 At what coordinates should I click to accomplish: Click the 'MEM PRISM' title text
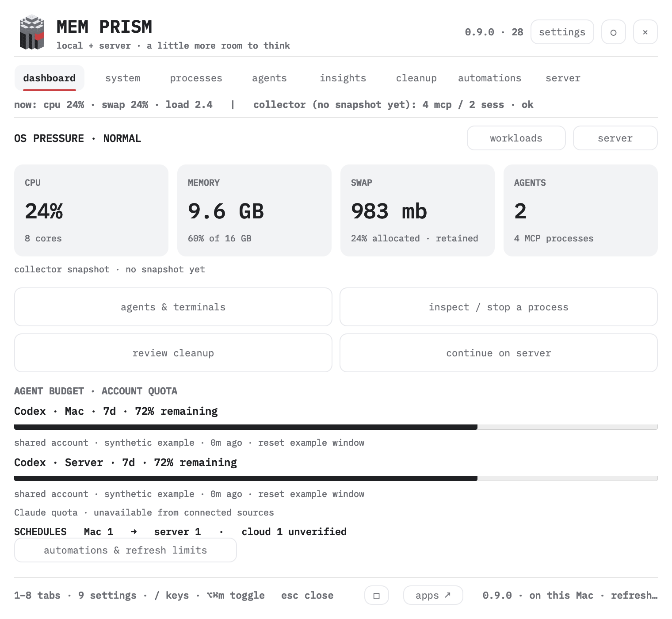tap(104, 27)
